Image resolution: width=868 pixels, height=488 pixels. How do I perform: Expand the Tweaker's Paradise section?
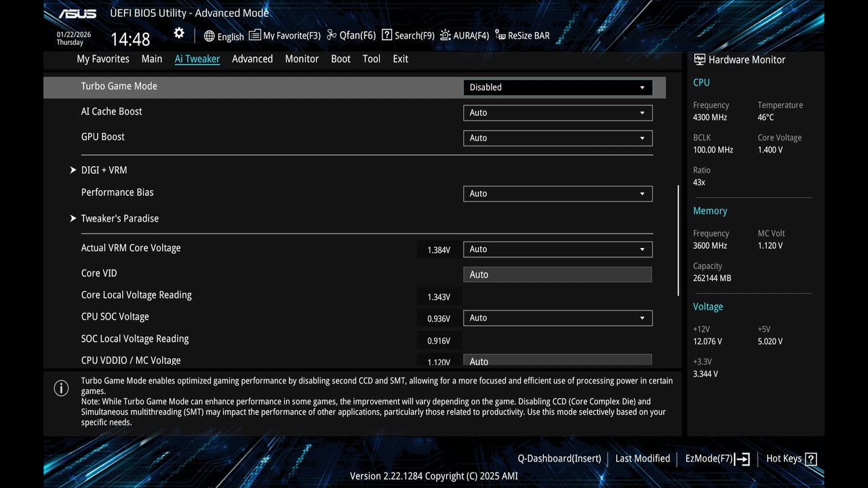tap(119, 218)
